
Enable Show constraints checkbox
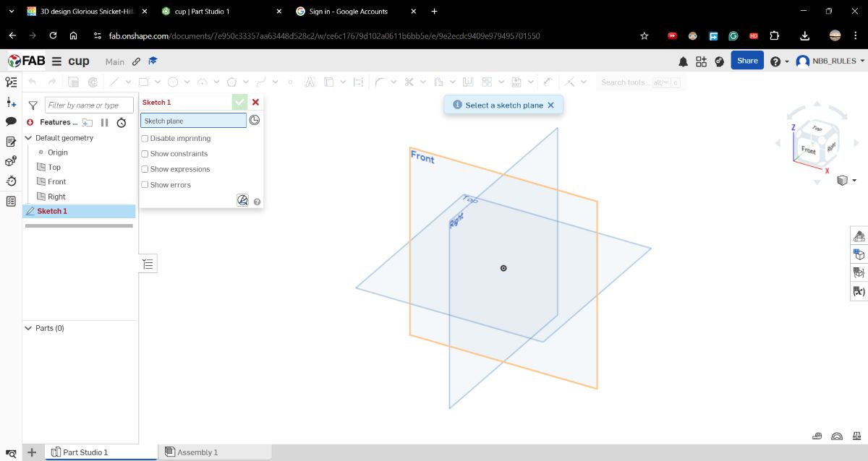[x=145, y=154]
